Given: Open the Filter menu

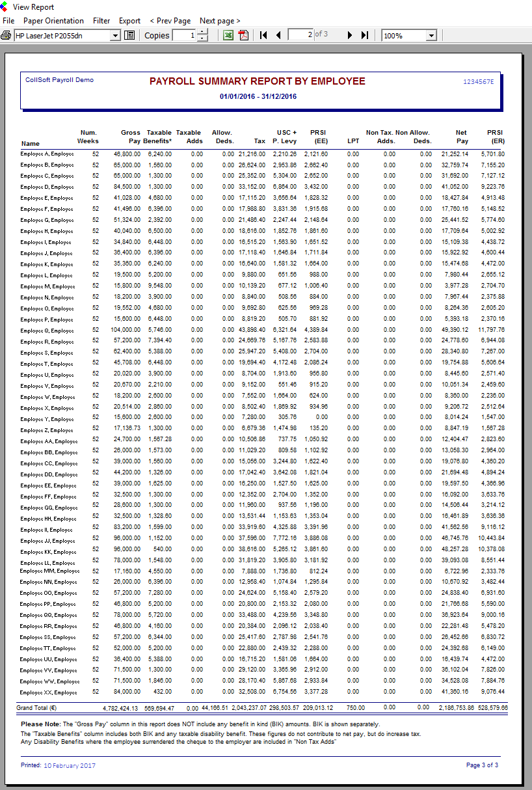Looking at the screenshot, I should pos(101,21).
